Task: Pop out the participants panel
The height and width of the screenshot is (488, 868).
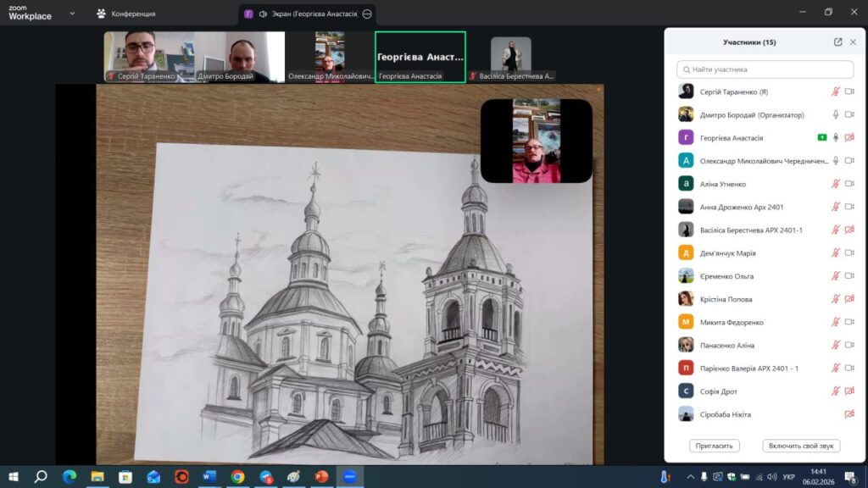Action: point(837,42)
